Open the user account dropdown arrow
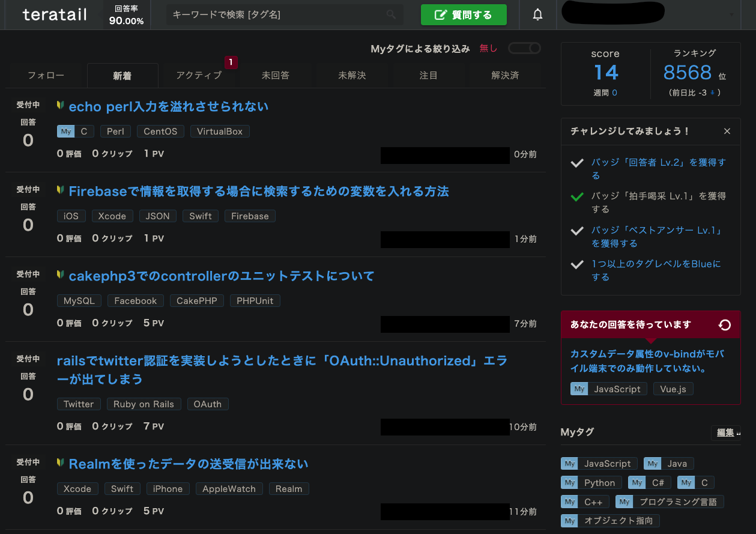 [x=731, y=15]
